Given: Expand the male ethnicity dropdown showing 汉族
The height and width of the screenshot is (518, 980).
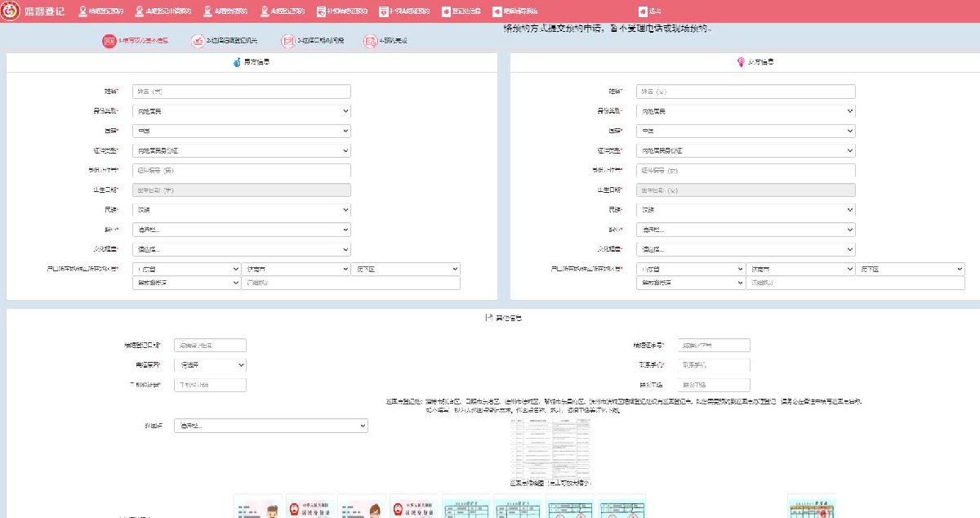Looking at the screenshot, I should click(x=241, y=210).
